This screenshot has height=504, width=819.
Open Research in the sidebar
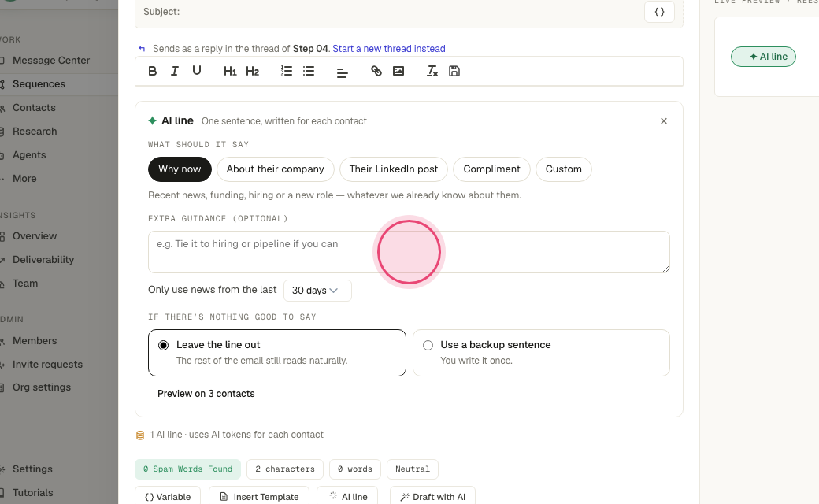click(x=35, y=131)
